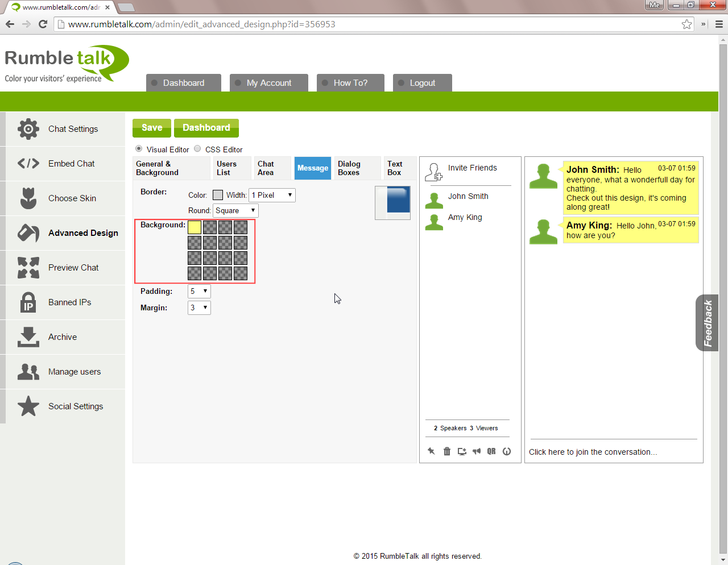Screen dimensions: 728x565
Task: Open Dashboard in the top navigation bar
Action: click(x=183, y=83)
